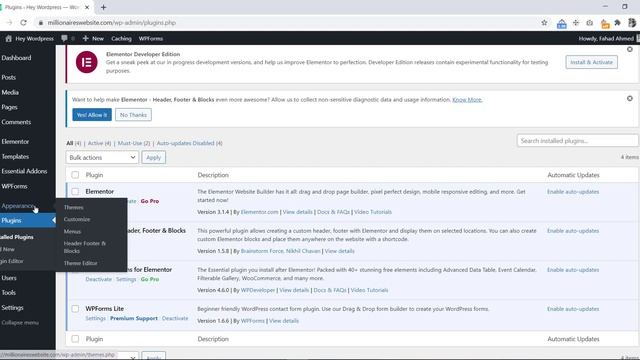640x360 pixels.
Task: Deactivate Essential Addons for Elementor
Action: pos(98,279)
